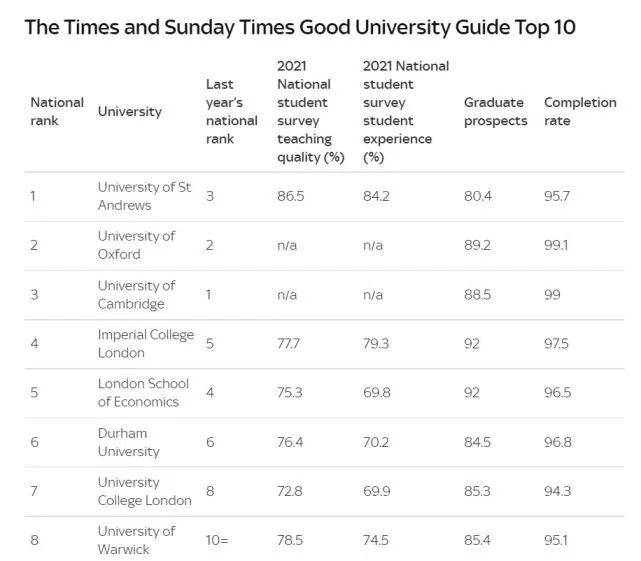
Task: Click St Andrews teaching quality value 86.5
Action: [x=291, y=196]
